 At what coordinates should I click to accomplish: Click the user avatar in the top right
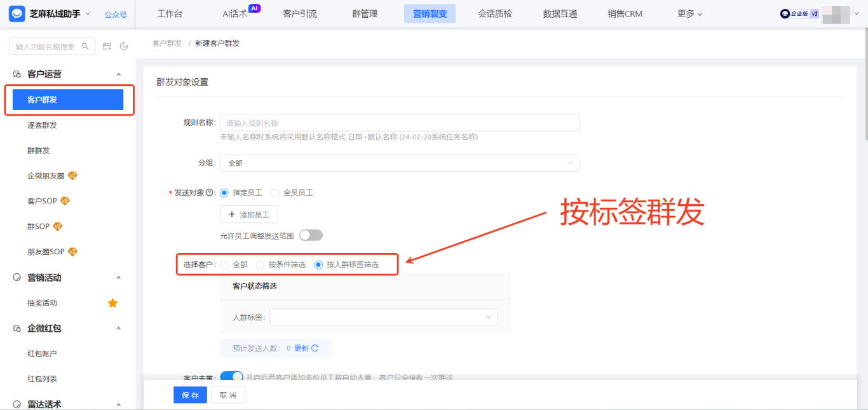836,13
